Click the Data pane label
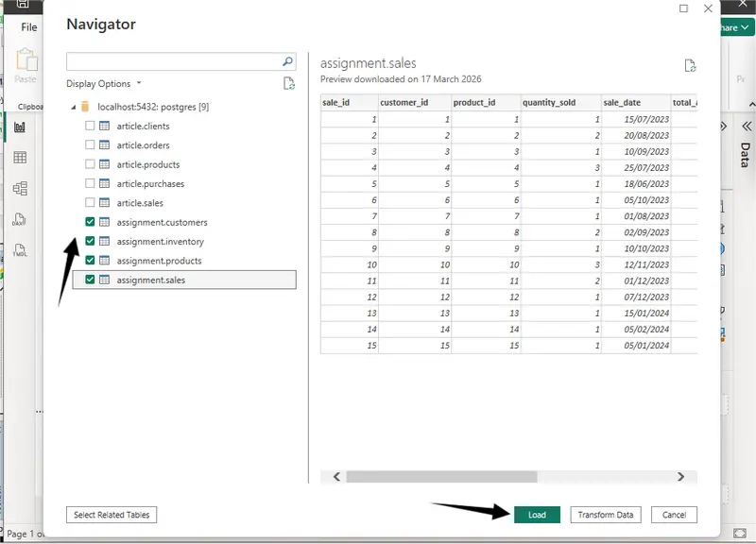Screen dimensions: 756x544 (746, 155)
